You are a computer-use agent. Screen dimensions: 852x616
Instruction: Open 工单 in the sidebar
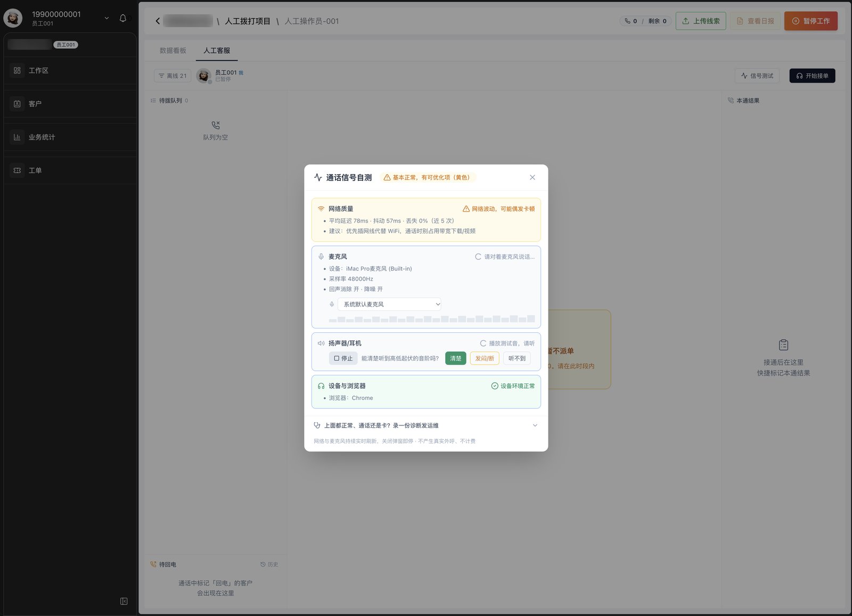70,170
